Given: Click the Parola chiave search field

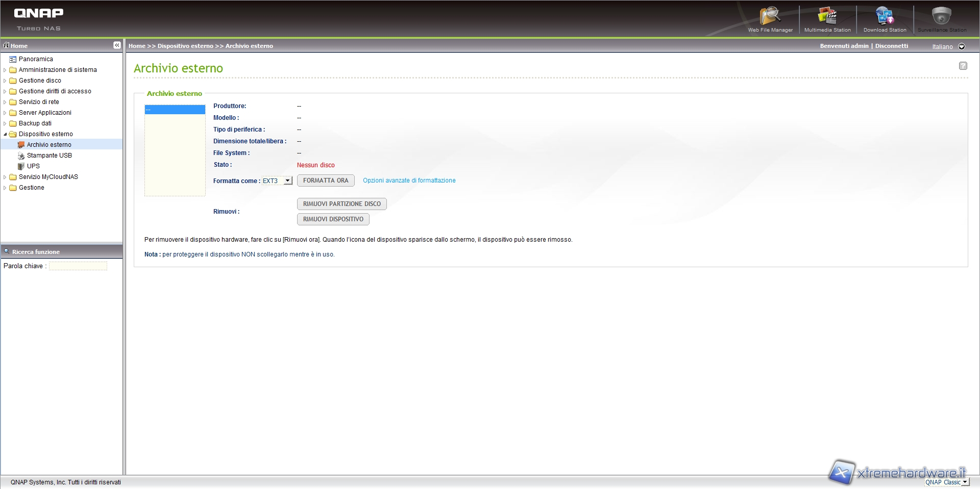Looking at the screenshot, I should point(78,266).
